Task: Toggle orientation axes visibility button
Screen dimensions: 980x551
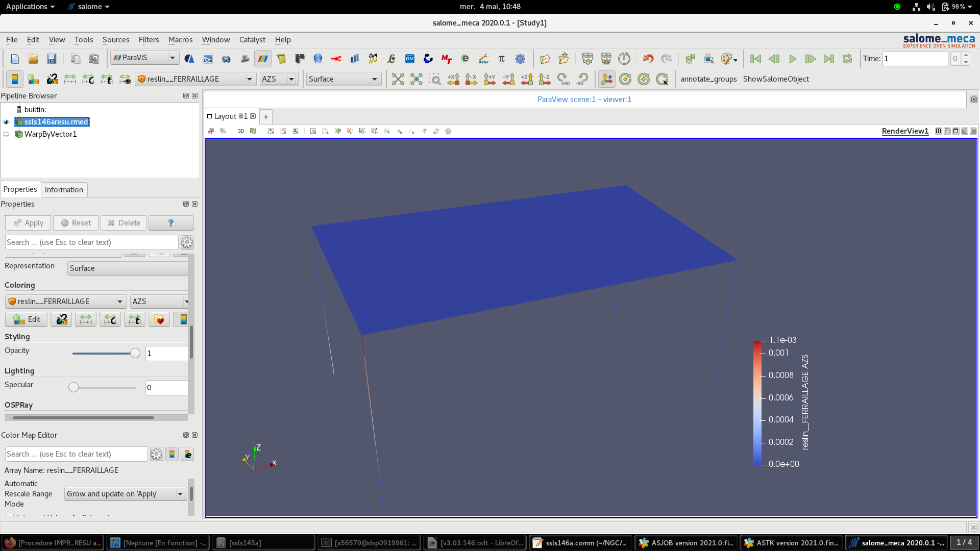Action: pos(607,79)
